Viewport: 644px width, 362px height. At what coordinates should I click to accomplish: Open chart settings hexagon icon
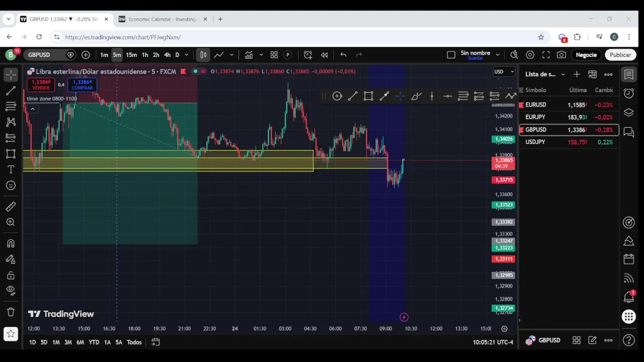click(530, 55)
